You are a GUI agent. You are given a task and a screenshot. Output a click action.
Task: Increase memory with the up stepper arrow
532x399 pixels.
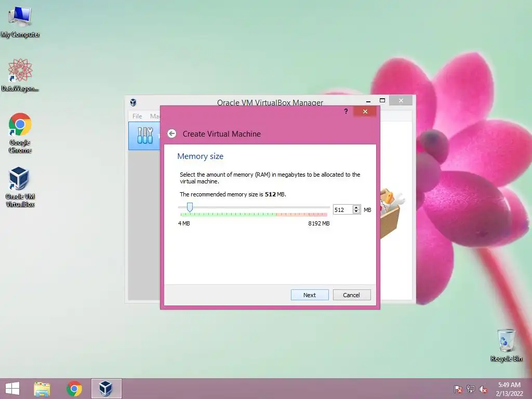(356, 207)
